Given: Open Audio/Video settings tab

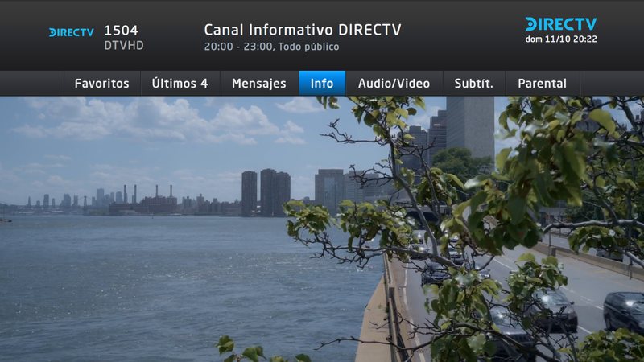Looking at the screenshot, I should click(394, 84).
